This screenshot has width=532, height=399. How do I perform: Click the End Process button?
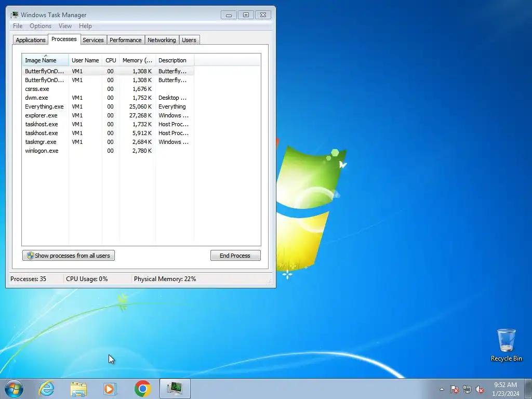tap(235, 256)
